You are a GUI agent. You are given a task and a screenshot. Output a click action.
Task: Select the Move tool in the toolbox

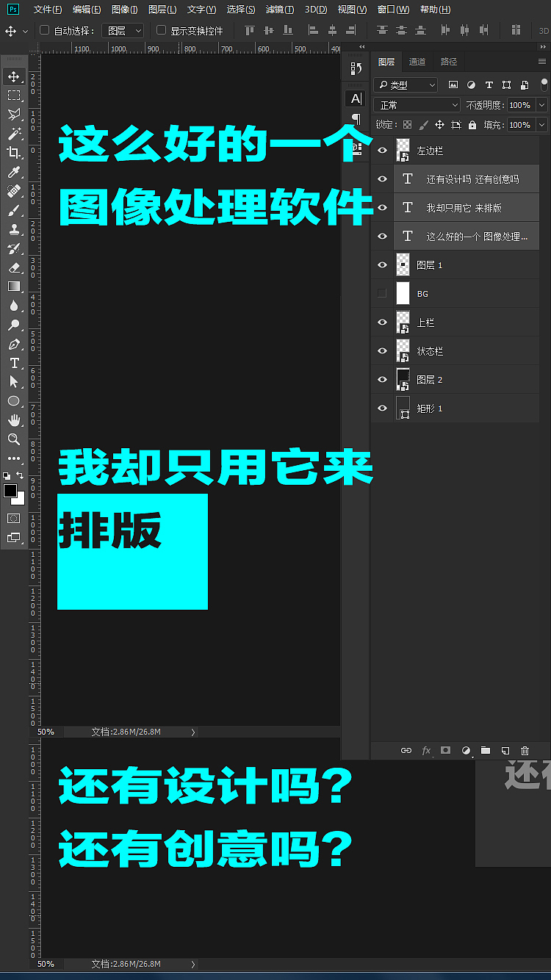[x=14, y=76]
